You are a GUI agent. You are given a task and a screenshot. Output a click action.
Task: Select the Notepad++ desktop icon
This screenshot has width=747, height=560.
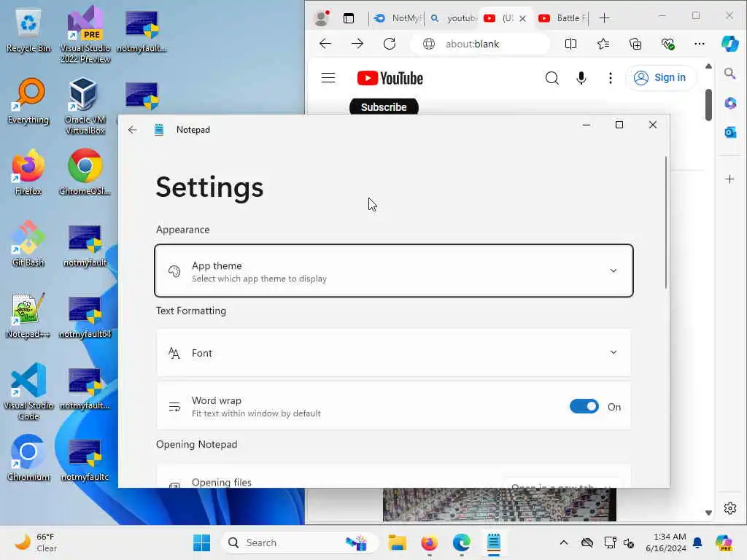coord(28,315)
